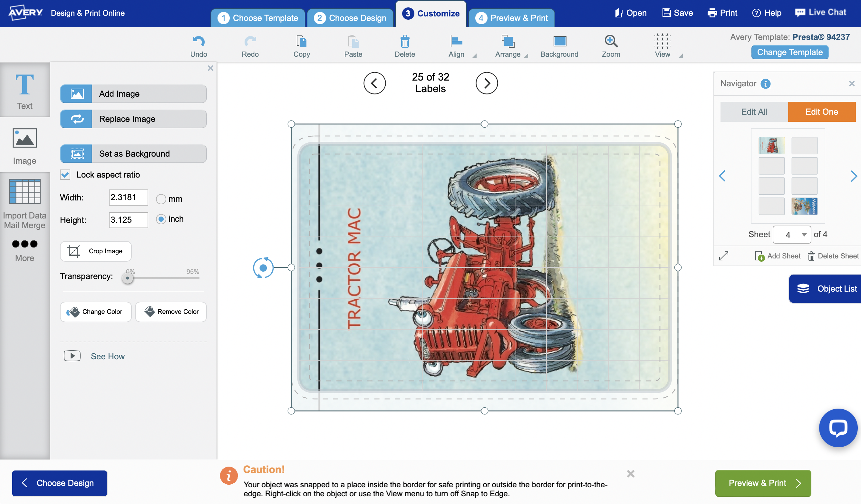Click the Background tool icon
This screenshot has height=504, width=861.
559,41
